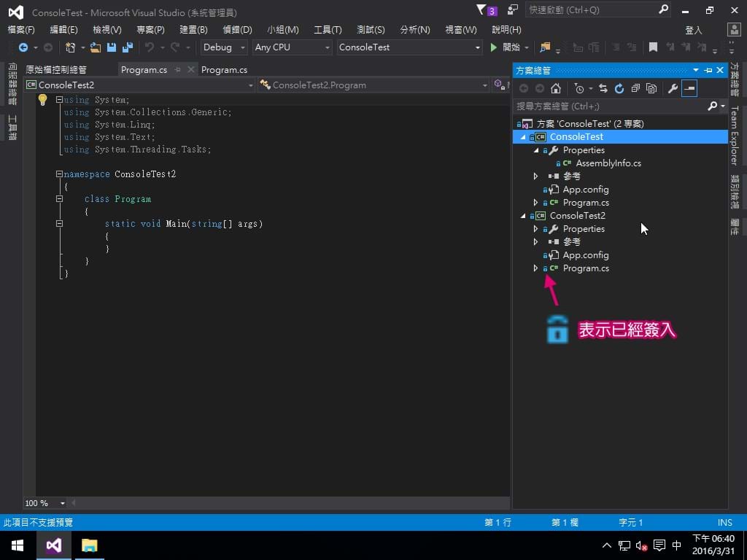Image resolution: width=747 pixels, height=560 pixels.
Task: Open the 檔案(F) menu
Action: (21, 29)
